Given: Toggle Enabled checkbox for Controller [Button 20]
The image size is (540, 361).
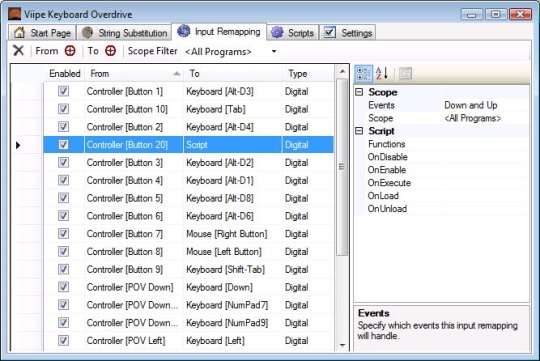Looking at the screenshot, I should pyautogui.click(x=63, y=145).
